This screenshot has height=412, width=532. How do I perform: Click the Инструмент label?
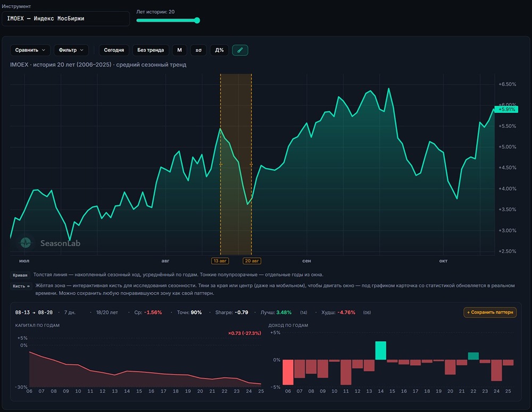pos(16,6)
